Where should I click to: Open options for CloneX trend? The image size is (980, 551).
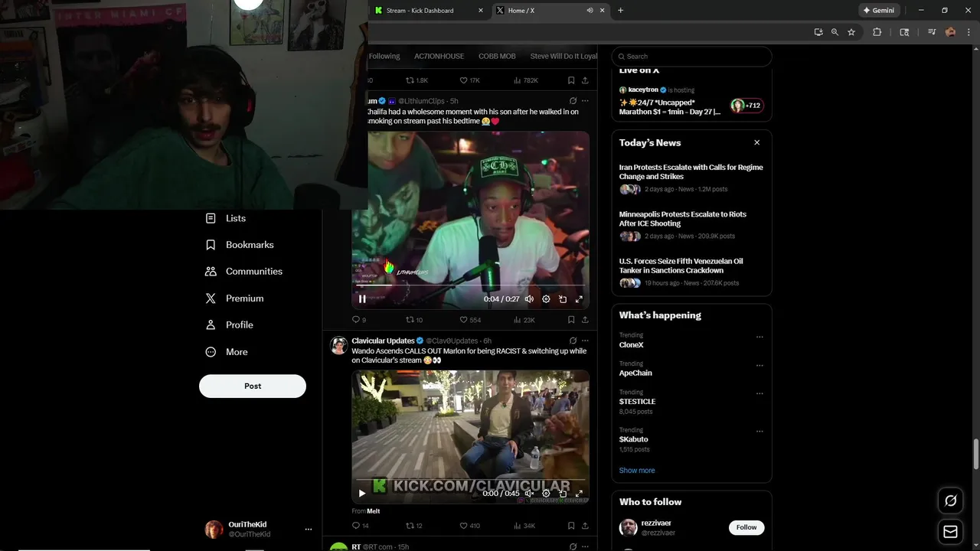point(759,337)
